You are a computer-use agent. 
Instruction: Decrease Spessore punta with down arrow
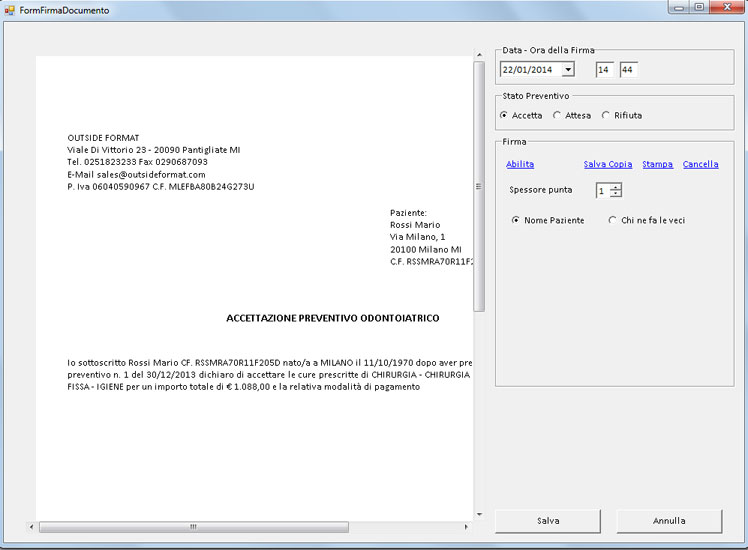616,194
